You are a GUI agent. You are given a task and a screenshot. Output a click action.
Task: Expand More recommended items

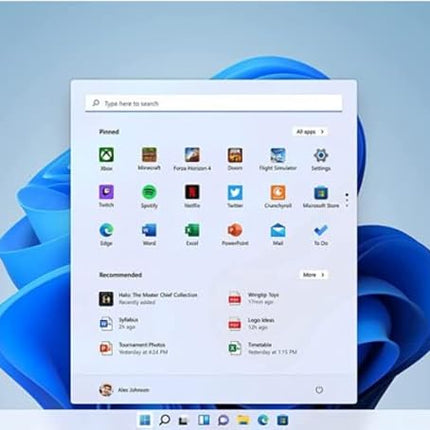tap(313, 275)
